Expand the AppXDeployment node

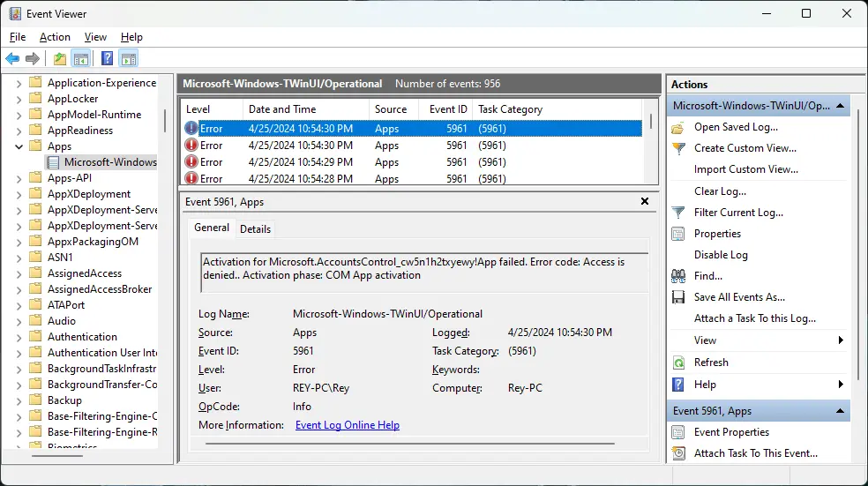tap(19, 195)
